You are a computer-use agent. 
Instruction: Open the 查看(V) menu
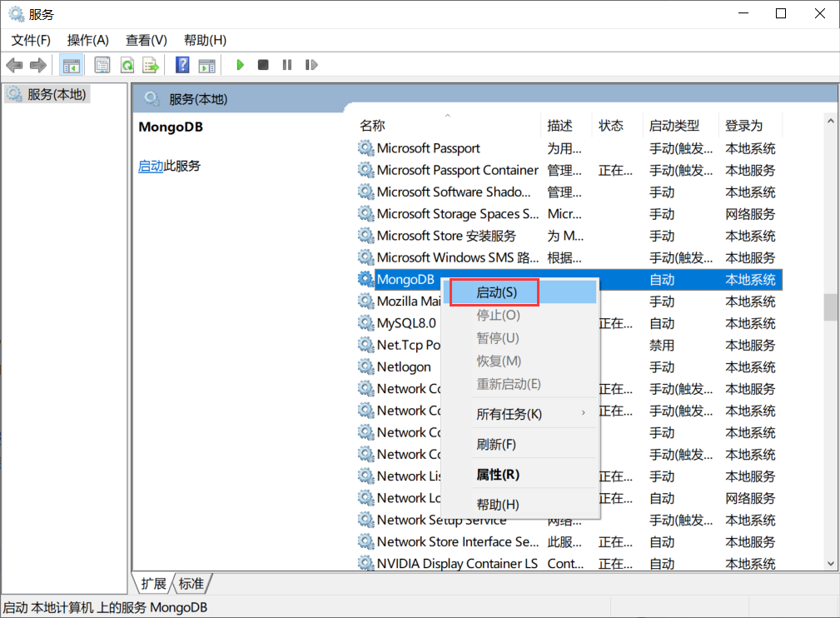147,40
